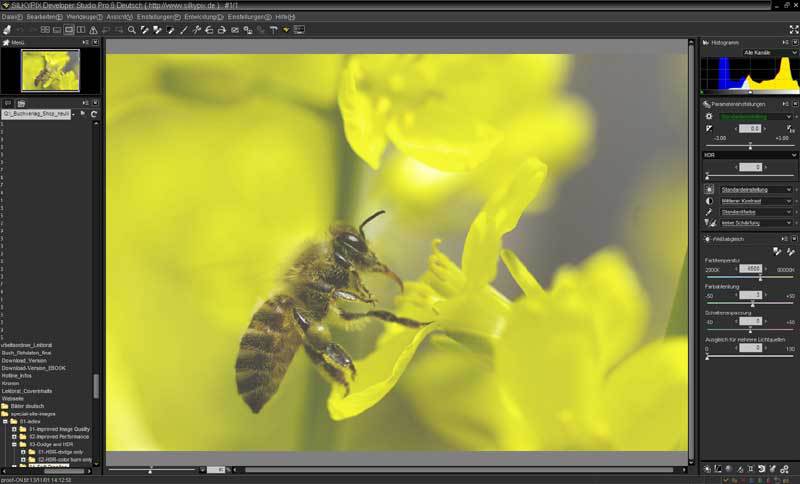Select the skin tone picker tool
The width and height of the screenshot is (800, 484).
pos(157,30)
